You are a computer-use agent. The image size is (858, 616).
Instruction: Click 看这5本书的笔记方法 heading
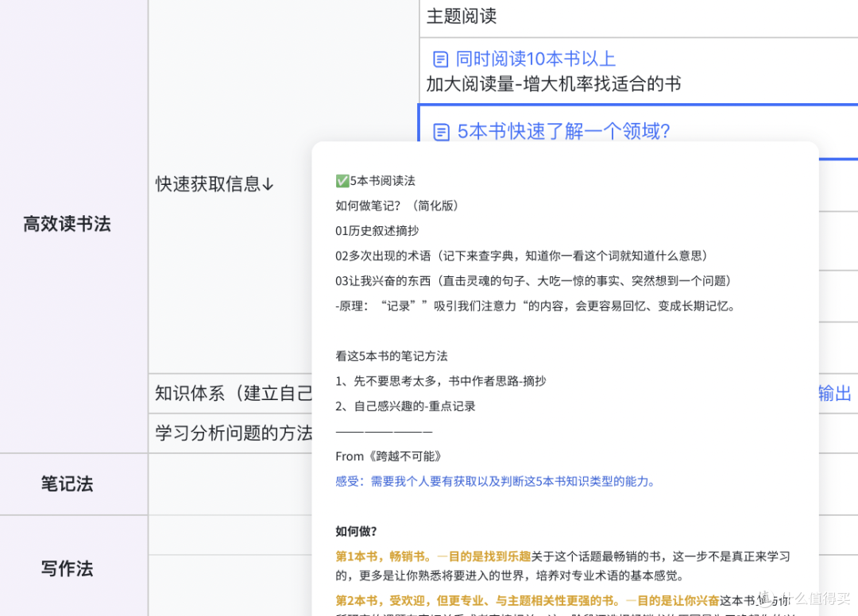[x=392, y=356]
